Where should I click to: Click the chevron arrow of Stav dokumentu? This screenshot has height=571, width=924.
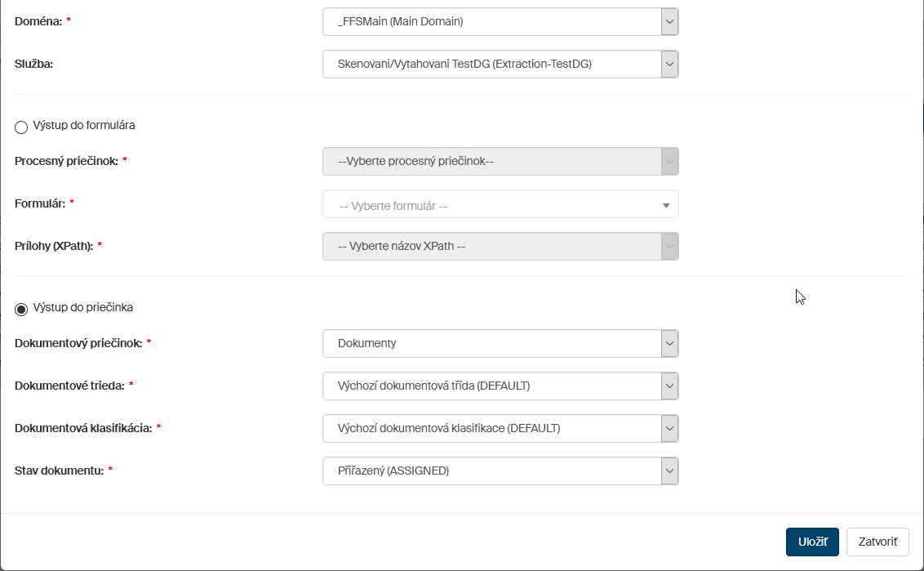coord(669,471)
